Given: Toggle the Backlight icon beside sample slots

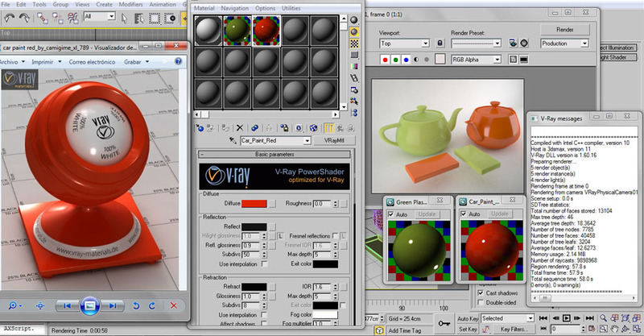Looking at the screenshot, I should pos(353,31).
